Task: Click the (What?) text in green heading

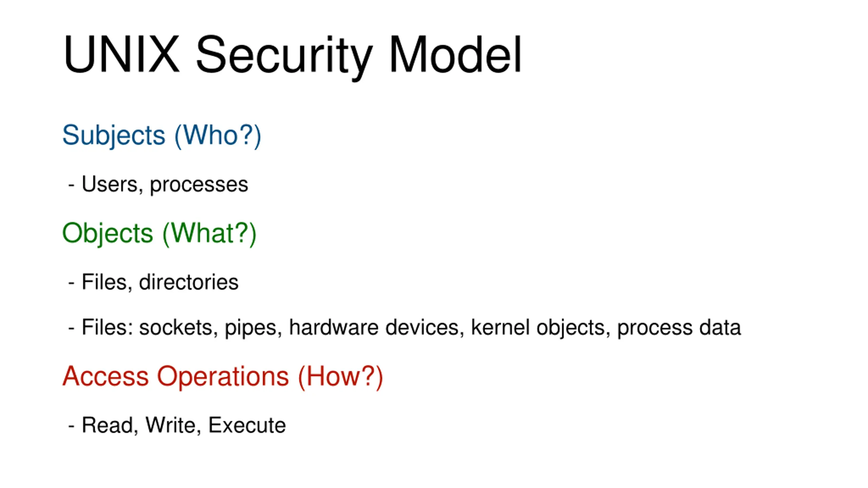Action: (x=210, y=234)
